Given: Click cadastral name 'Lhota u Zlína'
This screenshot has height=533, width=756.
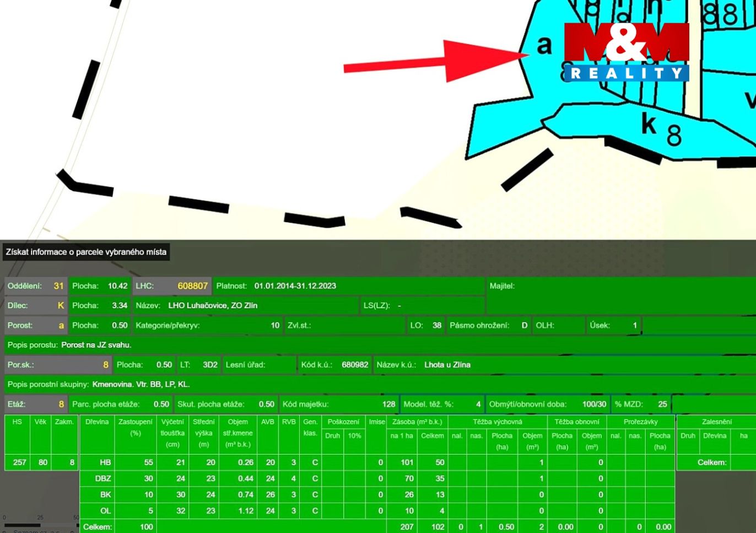Looking at the screenshot, I should pyautogui.click(x=447, y=365).
